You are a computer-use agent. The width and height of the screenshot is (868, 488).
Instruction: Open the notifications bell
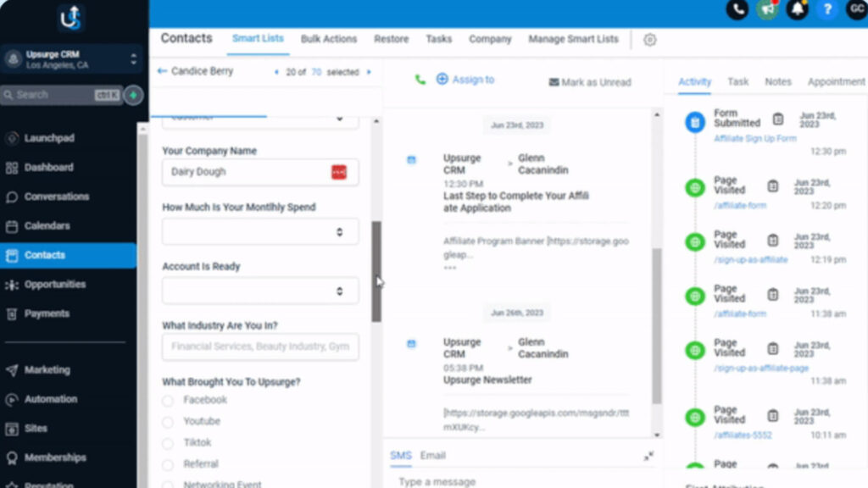[x=797, y=9]
